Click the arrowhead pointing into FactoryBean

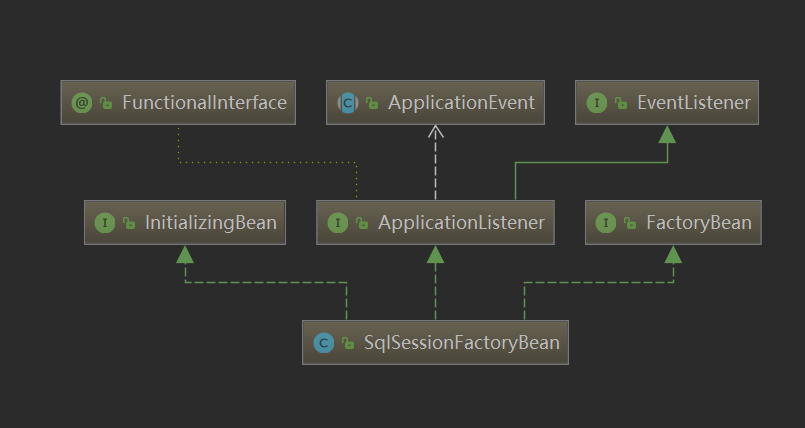pyautogui.click(x=673, y=255)
